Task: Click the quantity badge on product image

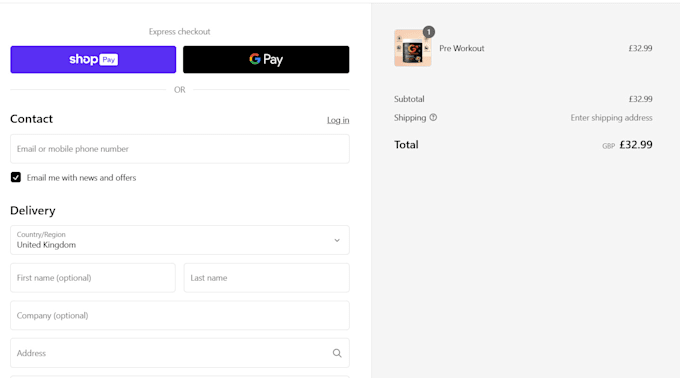Action: pos(428,32)
